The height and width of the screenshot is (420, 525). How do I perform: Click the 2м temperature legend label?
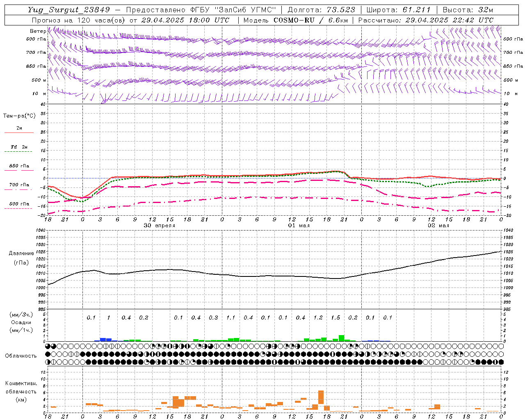(19, 128)
